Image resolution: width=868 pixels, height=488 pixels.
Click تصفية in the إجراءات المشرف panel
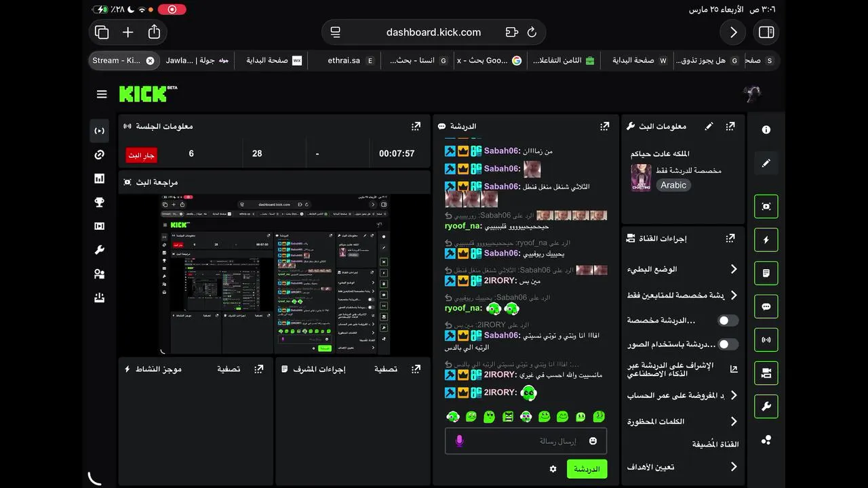pyautogui.click(x=386, y=369)
